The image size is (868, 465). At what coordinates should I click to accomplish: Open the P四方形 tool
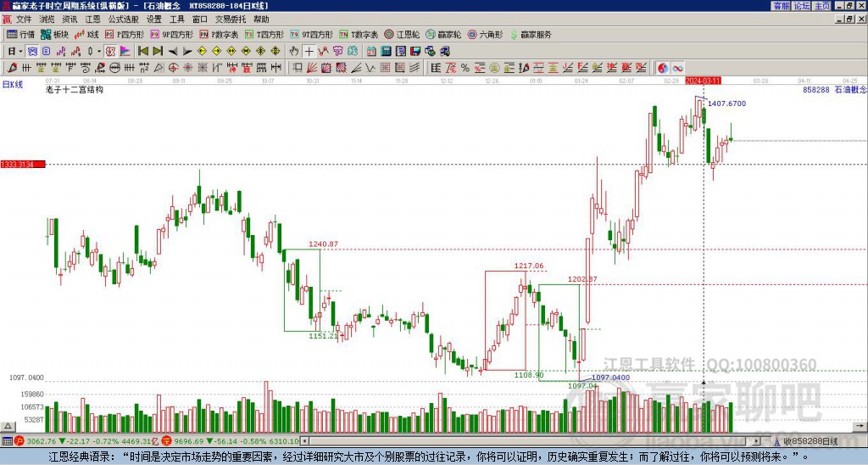tap(125, 34)
